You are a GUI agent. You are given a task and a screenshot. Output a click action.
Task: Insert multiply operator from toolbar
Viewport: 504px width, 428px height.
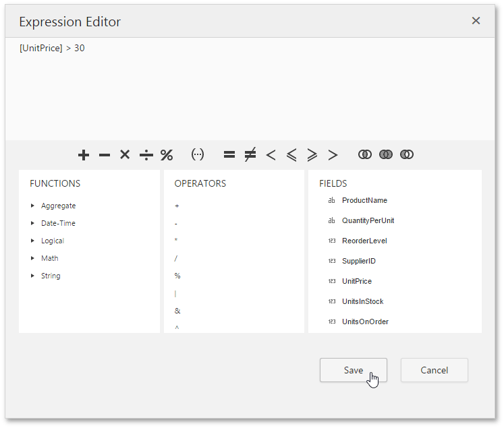[125, 155]
